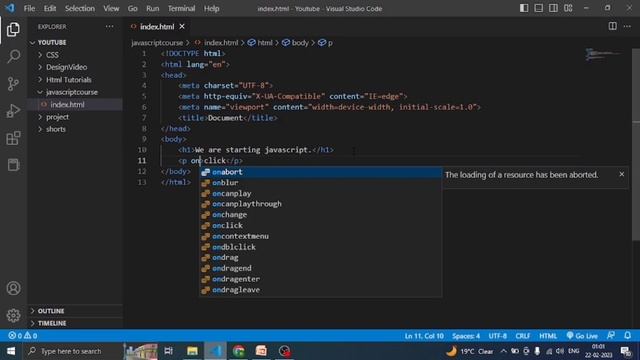Start Go Live server
The height and width of the screenshot is (360, 640).
(x=582, y=336)
